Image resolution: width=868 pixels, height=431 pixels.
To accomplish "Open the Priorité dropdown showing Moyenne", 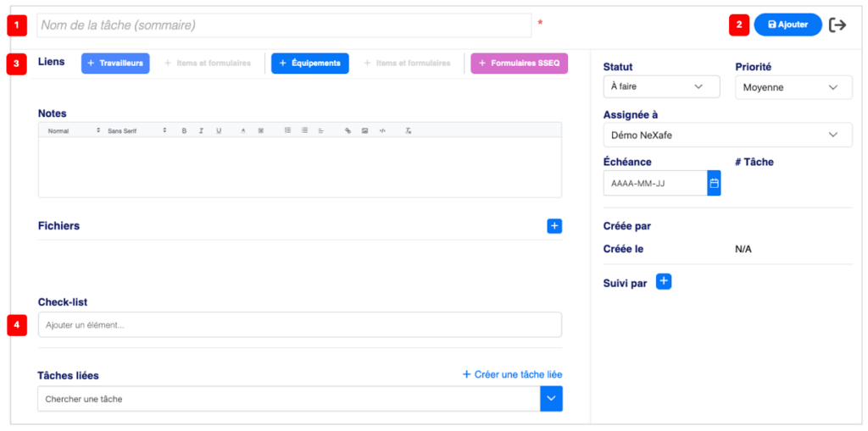I will [x=793, y=87].
